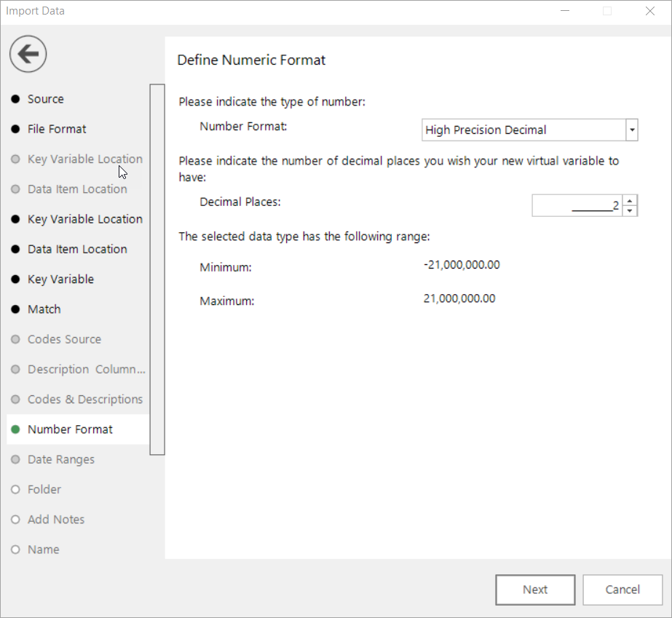Click the back arrow circle button

tap(28, 54)
